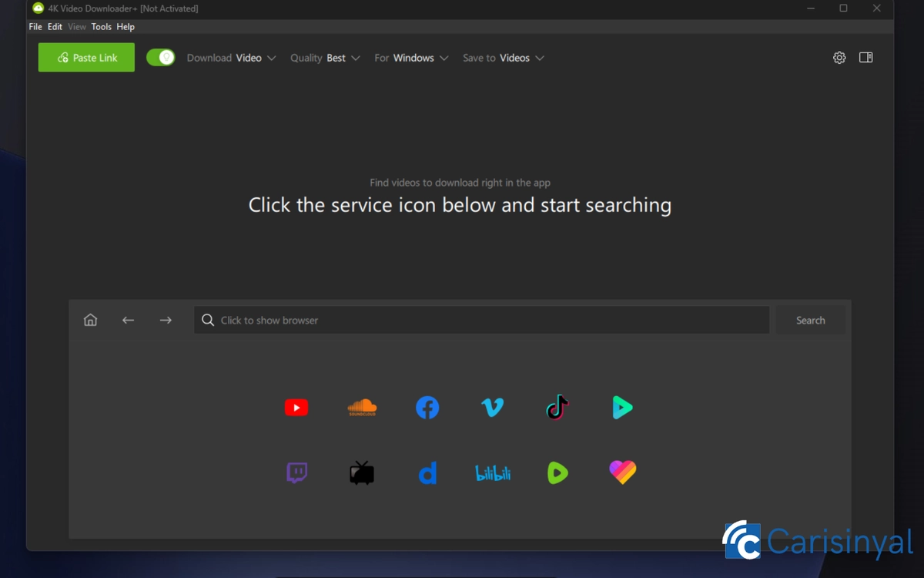Expand the Download Video dropdown

(231, 58)
